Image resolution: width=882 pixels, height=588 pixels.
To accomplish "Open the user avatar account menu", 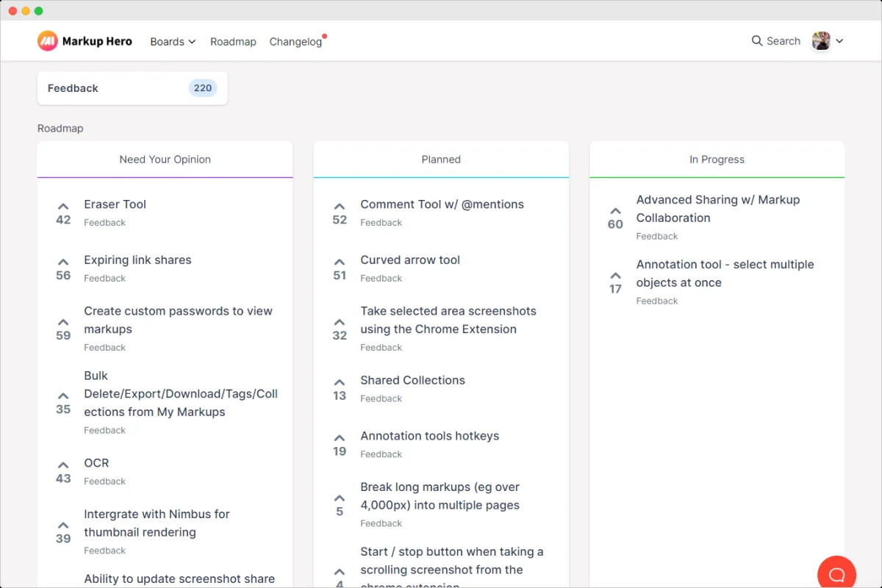I will [x=828, y=41].
